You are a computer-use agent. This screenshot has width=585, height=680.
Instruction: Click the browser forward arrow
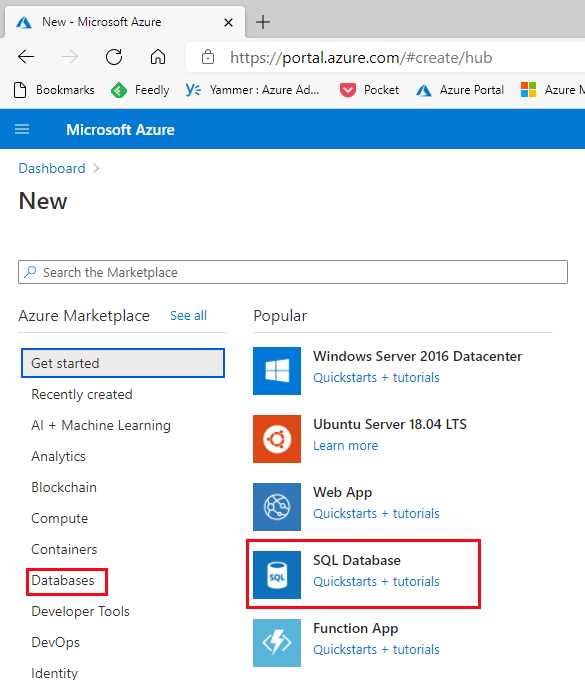pyautogui.click(x=70, y=57)
